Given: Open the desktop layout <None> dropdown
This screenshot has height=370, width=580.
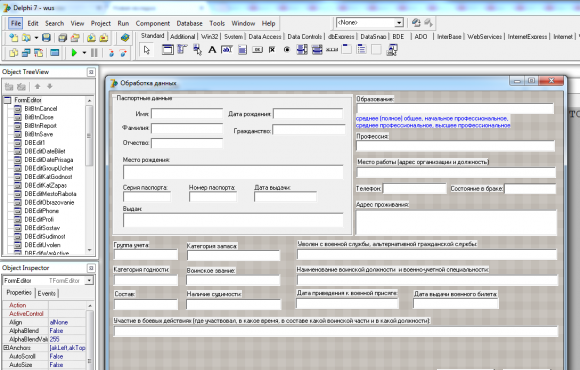Looking at the screenshot, I should [398, 23].
